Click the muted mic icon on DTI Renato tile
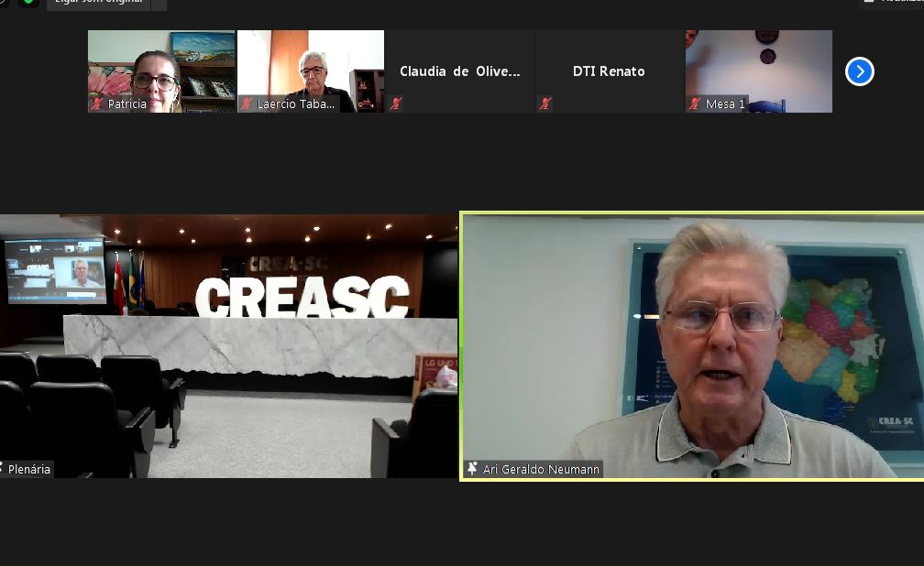The width and height of the screenshot is (924, 566). (545, 104)
